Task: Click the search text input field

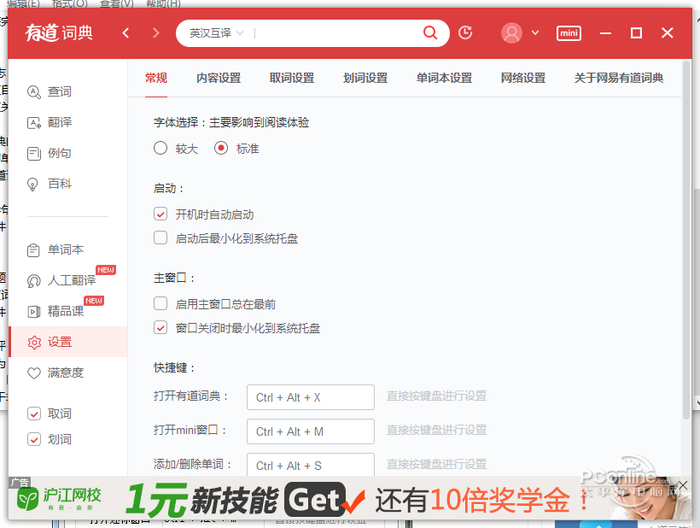Action: pyautogui.click(x=337, y=33)
